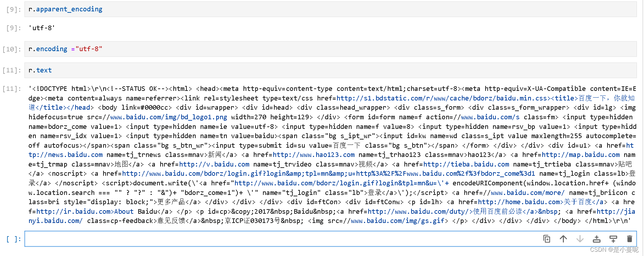This screenshot has width=644, height=256.
Task: Open the www.hao123.com link in output
Action: point(314,155)
